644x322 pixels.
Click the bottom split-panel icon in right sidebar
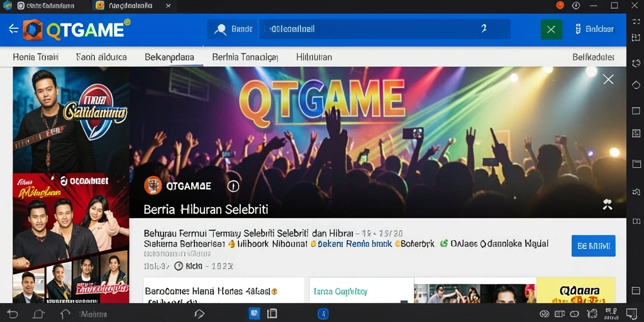(x=636, y=221)
